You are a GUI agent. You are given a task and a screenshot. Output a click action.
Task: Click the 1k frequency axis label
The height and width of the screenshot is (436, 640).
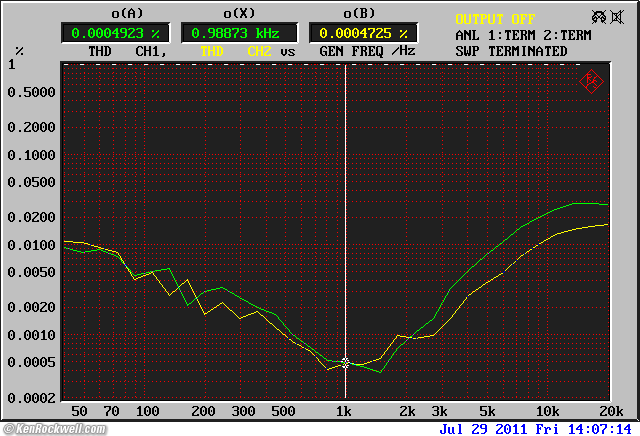point(343,412)
